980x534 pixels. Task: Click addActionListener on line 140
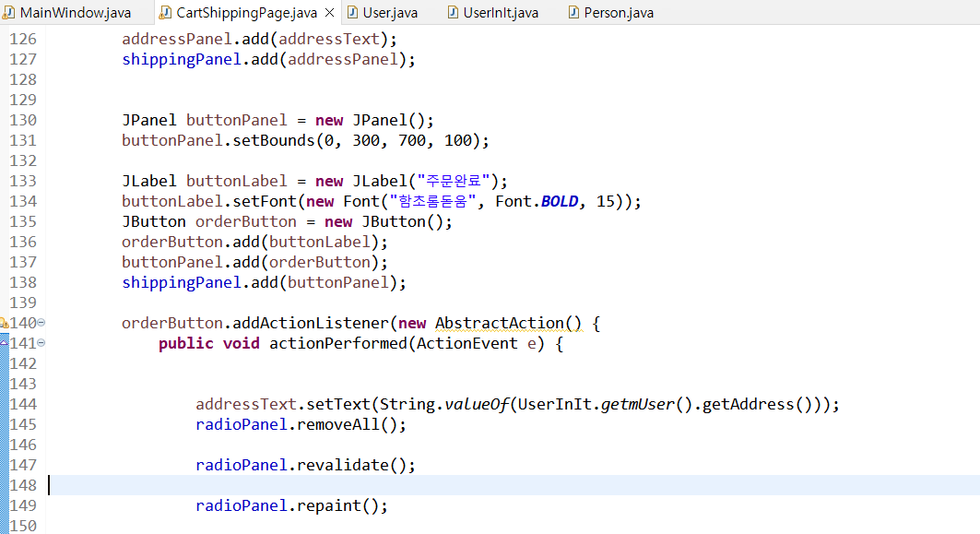tap(311, 324)
